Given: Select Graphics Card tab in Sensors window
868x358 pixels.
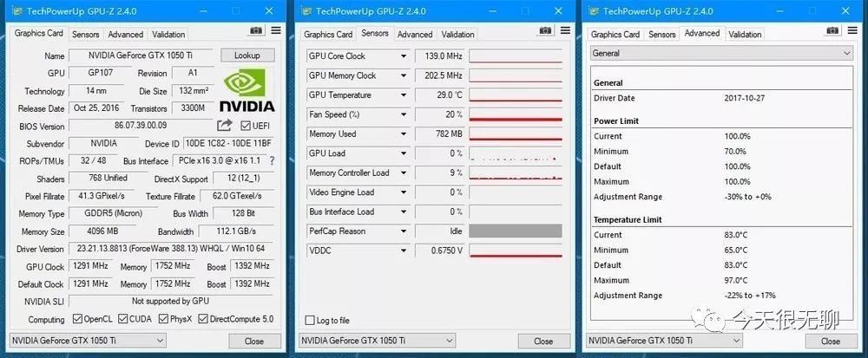Looking at the screenshot, I should click(x=328, y=35).
